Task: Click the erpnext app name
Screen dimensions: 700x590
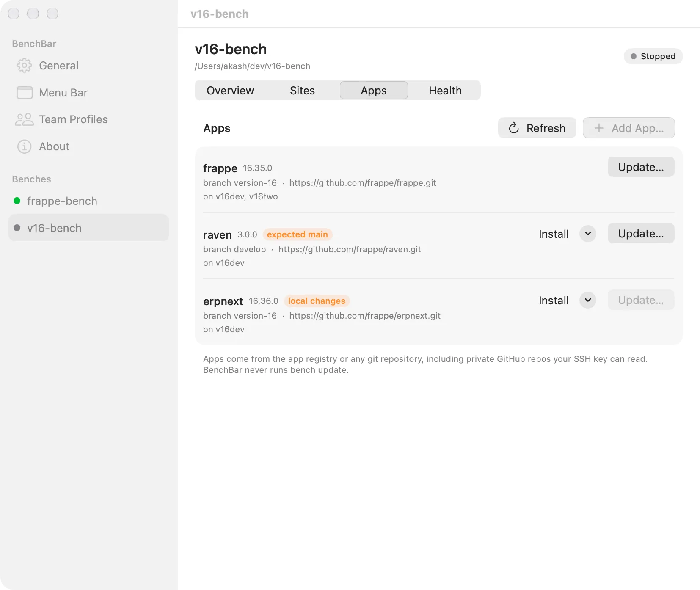Action: pyautogui.click(x=223, y=301)
